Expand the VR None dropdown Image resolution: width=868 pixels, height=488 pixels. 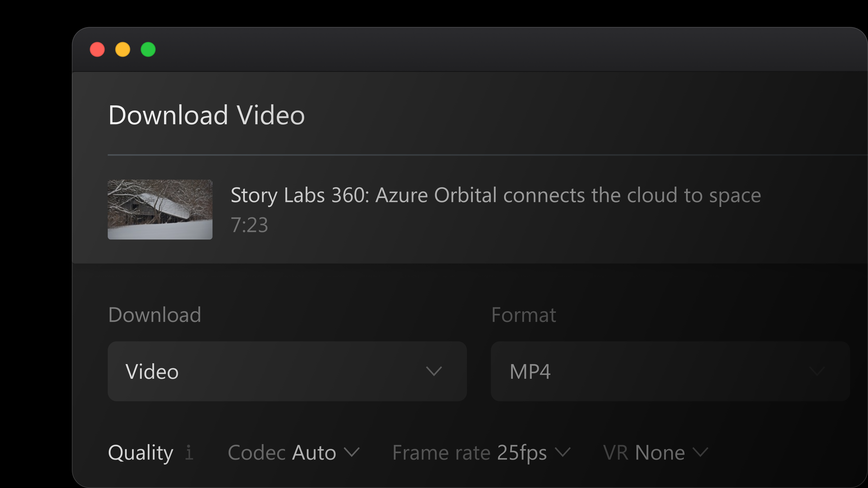tap(656, 452)
